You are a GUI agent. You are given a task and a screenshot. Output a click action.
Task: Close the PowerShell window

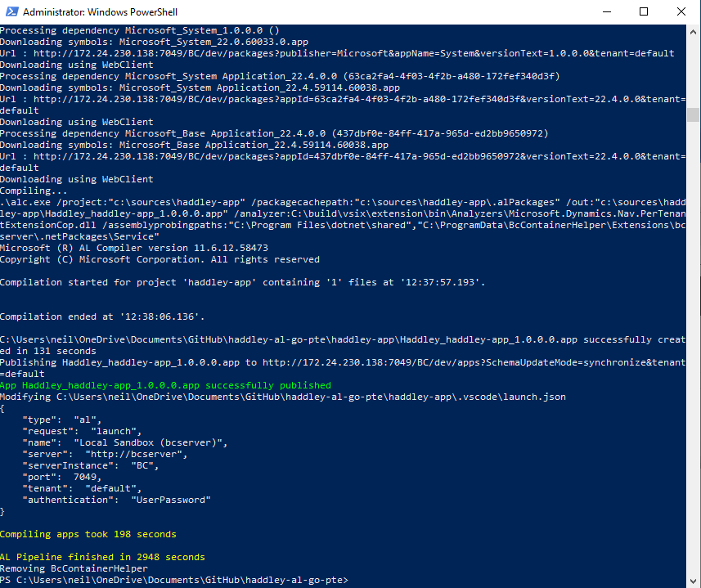click(x=681, y=11)
